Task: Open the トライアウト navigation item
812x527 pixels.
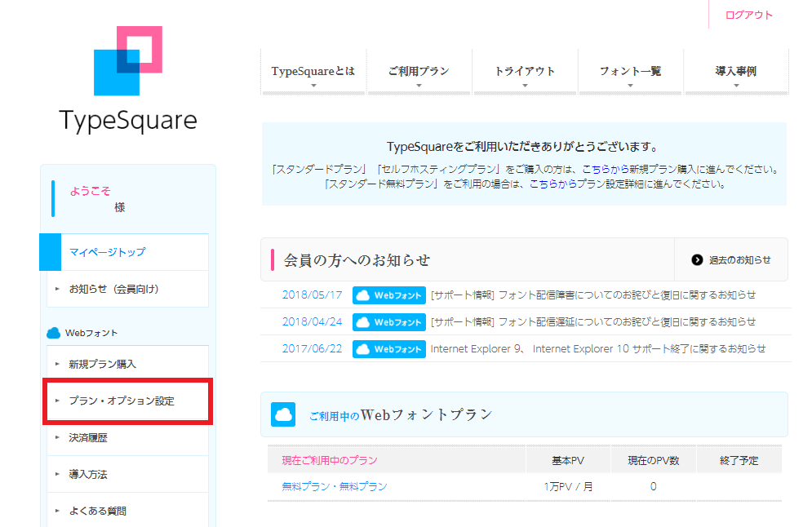Action: point(525,72)
